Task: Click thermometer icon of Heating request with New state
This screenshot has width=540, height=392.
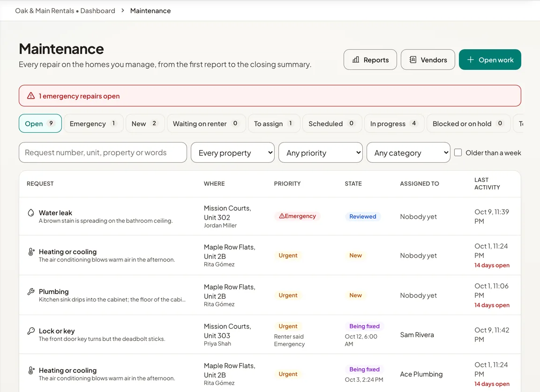Action: 31,252
